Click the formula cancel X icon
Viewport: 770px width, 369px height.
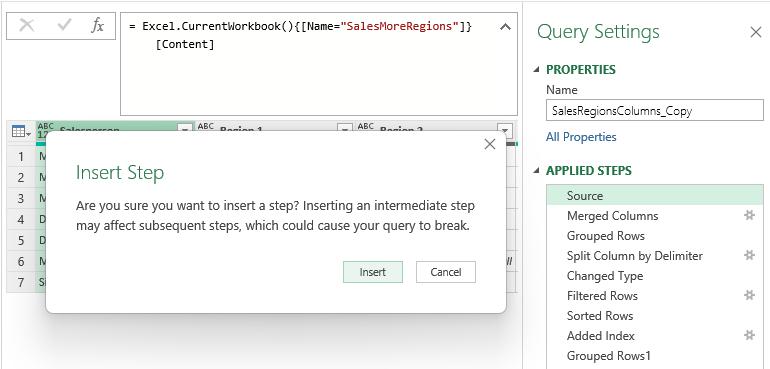(27, 26)
